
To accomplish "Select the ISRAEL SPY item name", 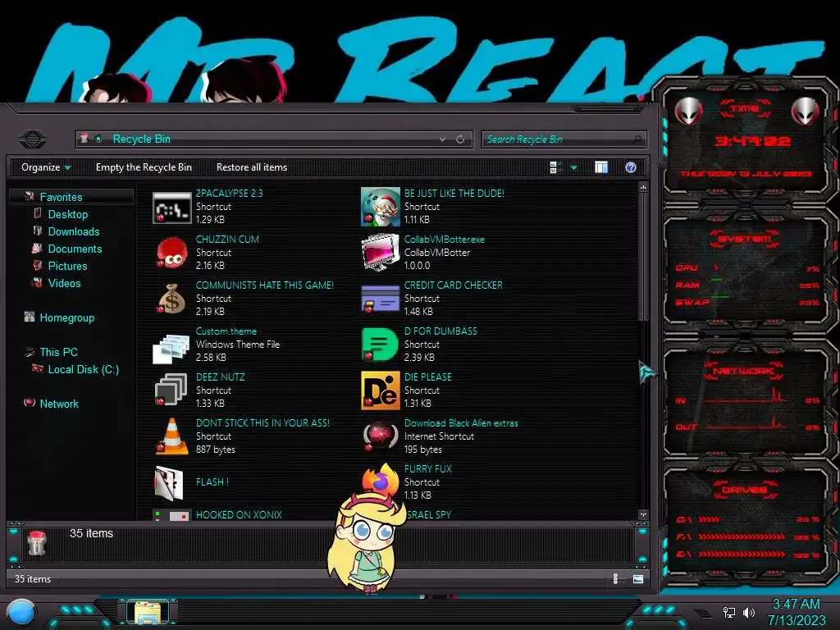I will tap(428, 515).
